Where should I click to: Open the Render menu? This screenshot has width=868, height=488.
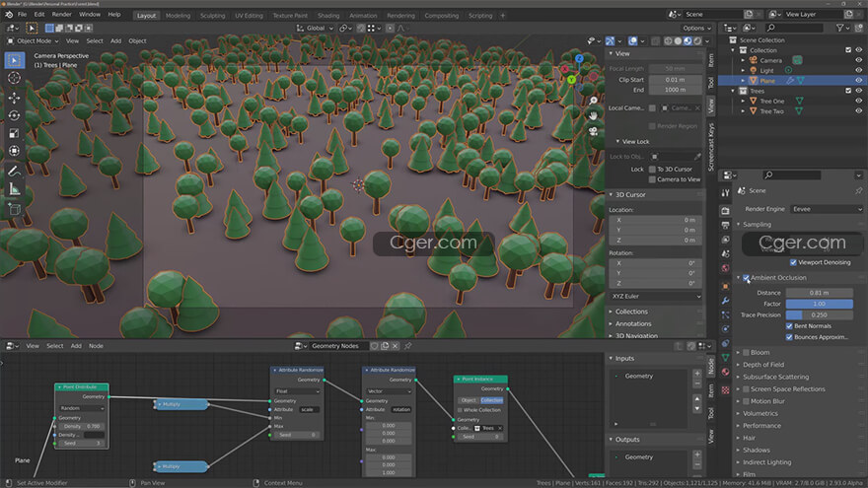61,15
